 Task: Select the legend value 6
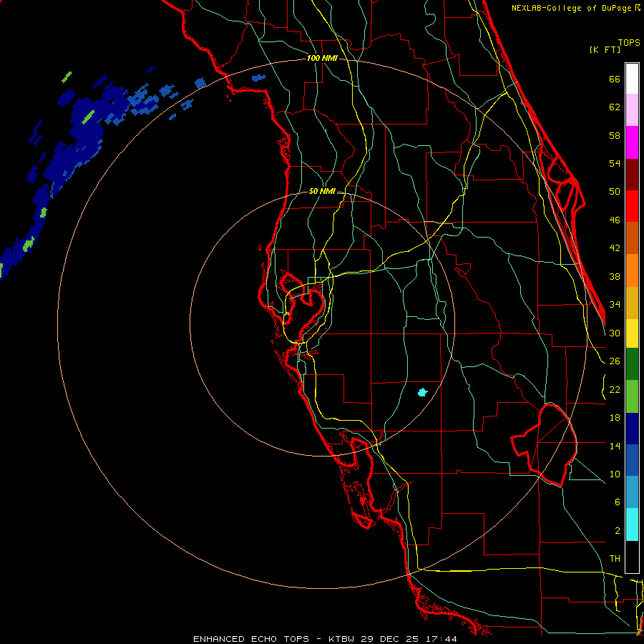click(x=617, y=502)
